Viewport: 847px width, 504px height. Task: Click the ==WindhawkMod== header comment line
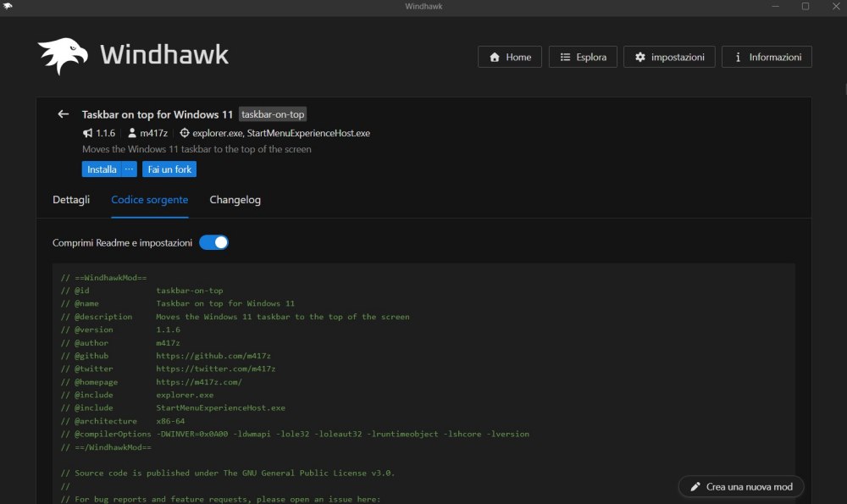coord(103,278)
